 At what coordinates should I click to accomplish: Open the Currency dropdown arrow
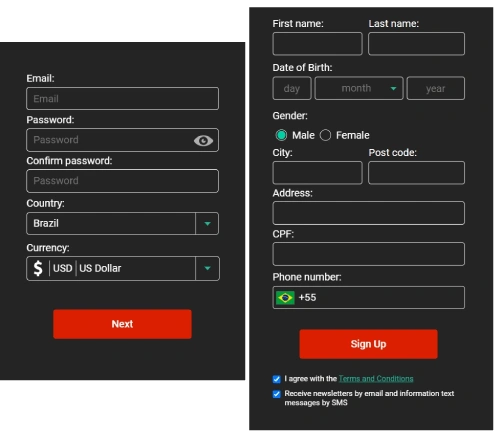click(x=207, y=268)
